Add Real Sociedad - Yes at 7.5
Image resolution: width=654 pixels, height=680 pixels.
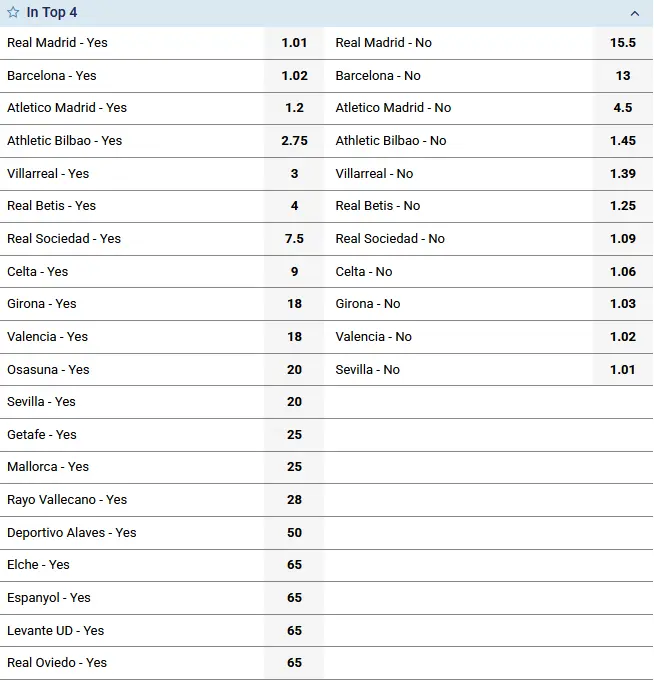coord(294,239)
